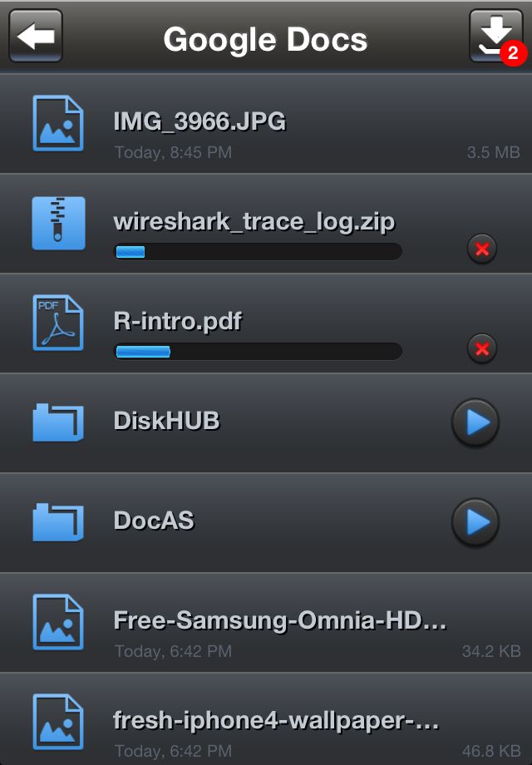532x765 pixels.
Task: Cancel the R-intro.pdf download
Action: (482, 348)
